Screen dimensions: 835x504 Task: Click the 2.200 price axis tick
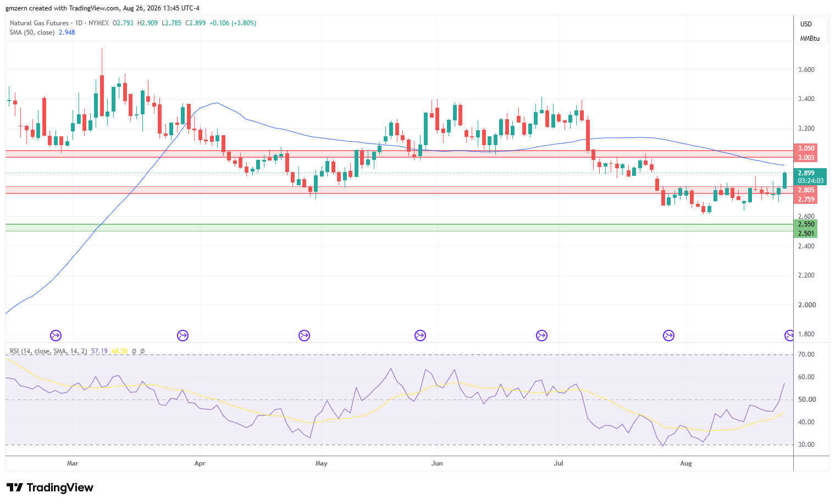click(x=806, y=275)
